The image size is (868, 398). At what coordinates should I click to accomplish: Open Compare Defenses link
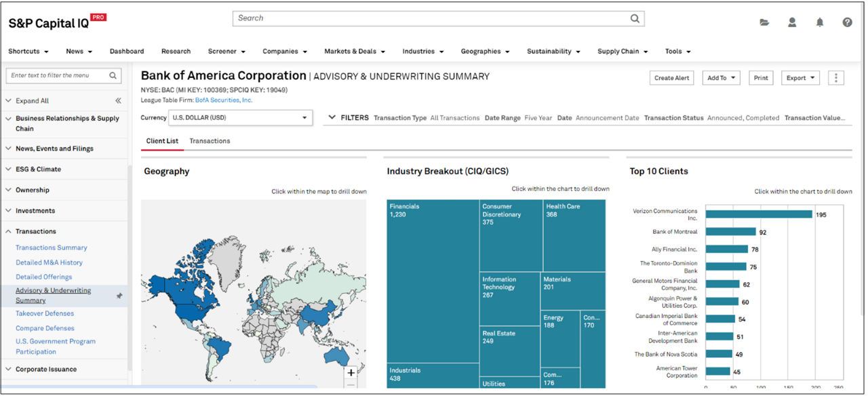click(45, 329)
